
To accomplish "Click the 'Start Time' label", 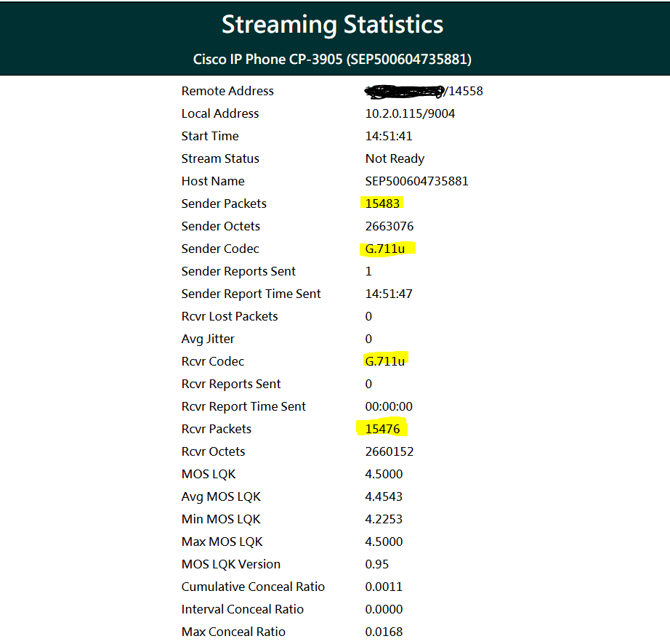I will coord(210,137).
